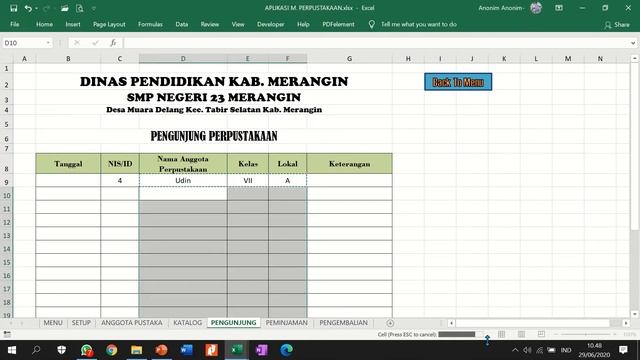Switch to the Home ribbon tab

(44, 24)
